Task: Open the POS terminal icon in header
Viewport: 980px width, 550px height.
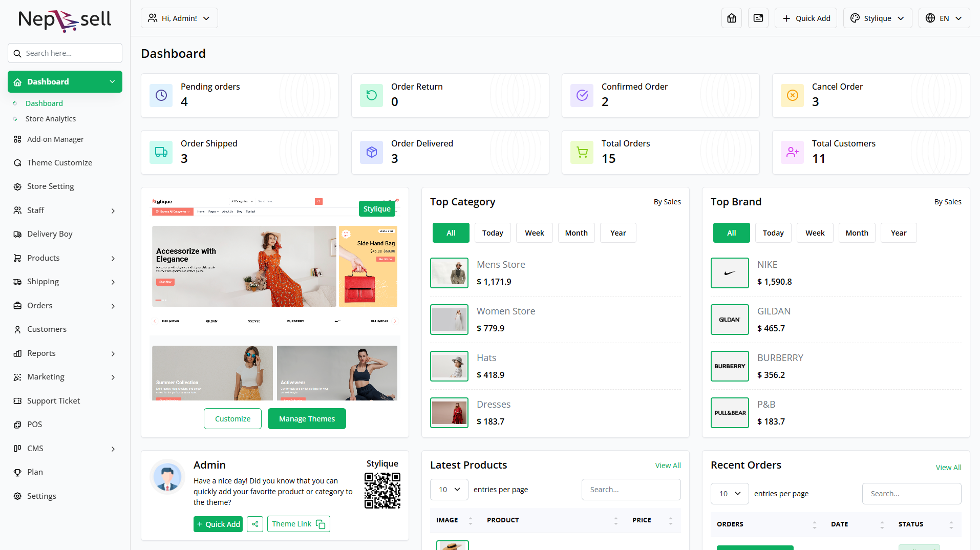Action: click(x=758, y=18)
